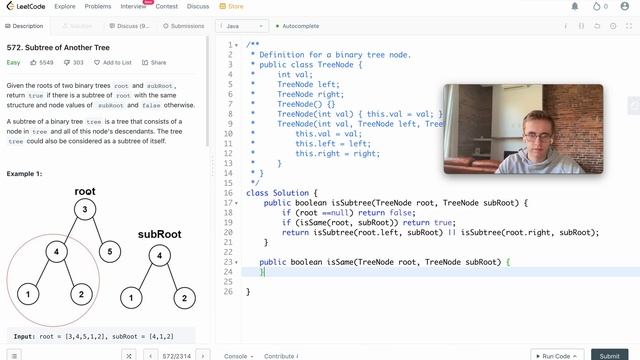Open the problems list icon at bottom left

coord(14,356)
